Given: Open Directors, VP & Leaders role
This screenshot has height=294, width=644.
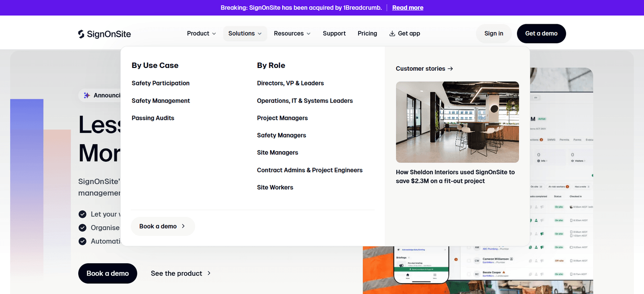Looking at the screenshot, I should coord(290,83).
